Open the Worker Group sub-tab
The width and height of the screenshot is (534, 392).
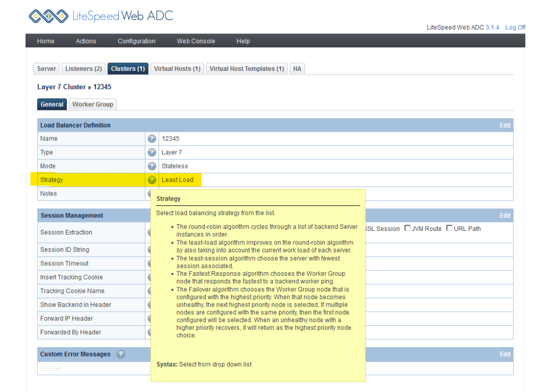coord(93,104)
